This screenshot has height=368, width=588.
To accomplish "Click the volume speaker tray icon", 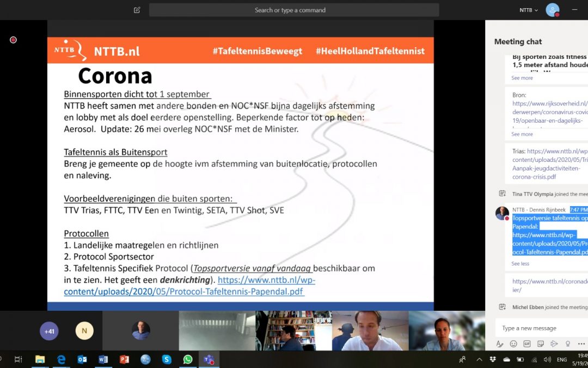I will click(x=547, y=359).
